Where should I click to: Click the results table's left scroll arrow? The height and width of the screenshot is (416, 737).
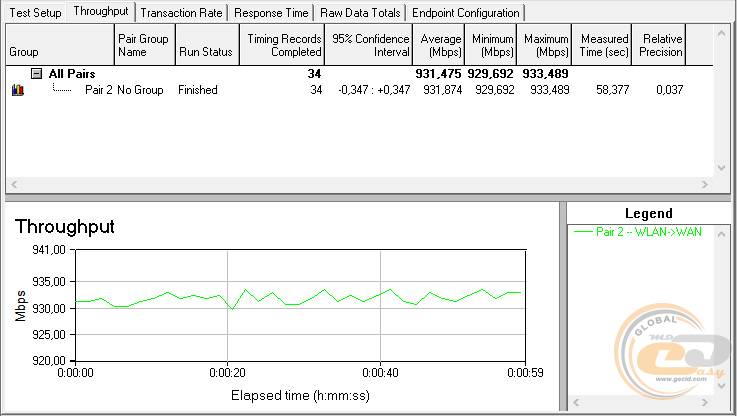click(x=13, y=184)
